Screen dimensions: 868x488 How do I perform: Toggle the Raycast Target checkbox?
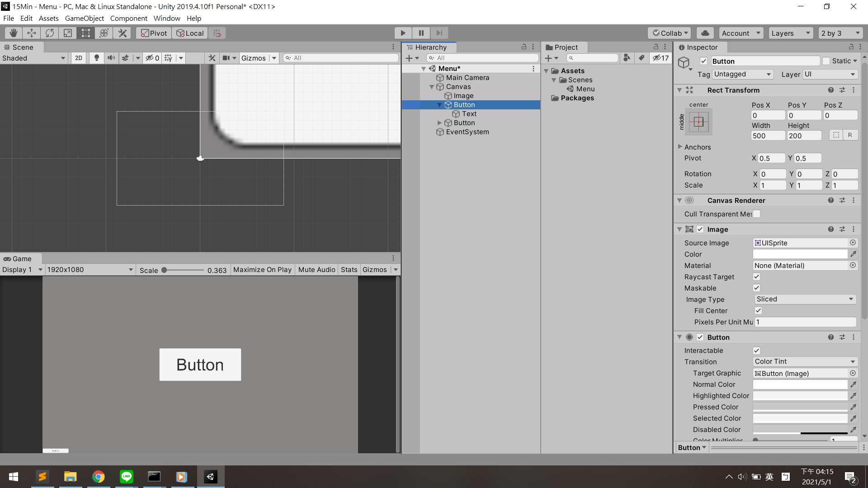click(756, 277)
